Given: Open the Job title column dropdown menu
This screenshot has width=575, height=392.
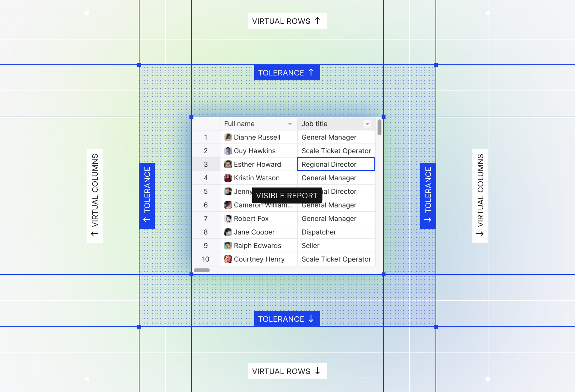Looking at the screenshot, I should coord(367,124).
